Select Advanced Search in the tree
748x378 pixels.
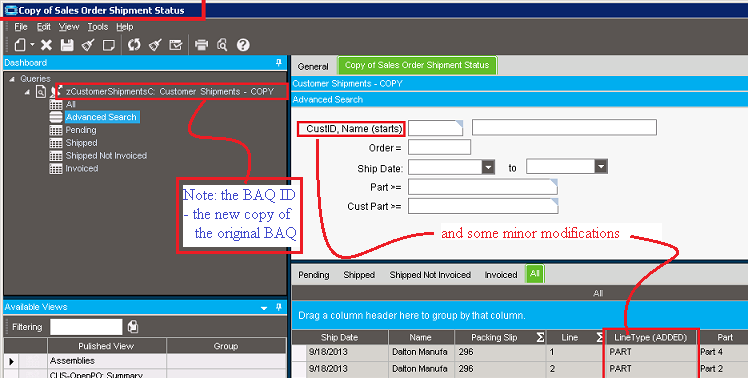point(101,117)
